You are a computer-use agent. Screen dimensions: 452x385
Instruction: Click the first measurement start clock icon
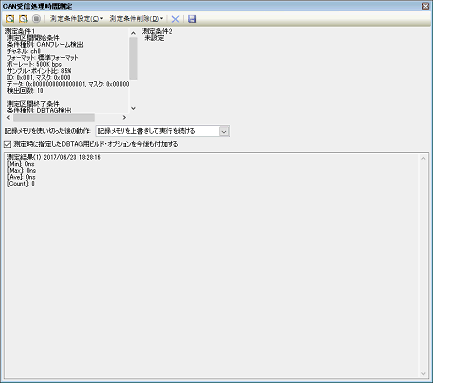coord(10,19)
